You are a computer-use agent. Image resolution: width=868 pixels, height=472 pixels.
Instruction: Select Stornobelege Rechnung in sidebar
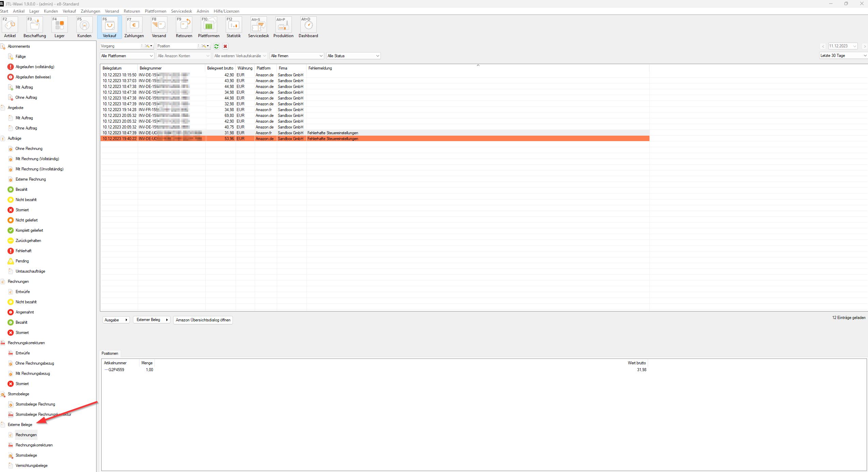coord(35,404)
